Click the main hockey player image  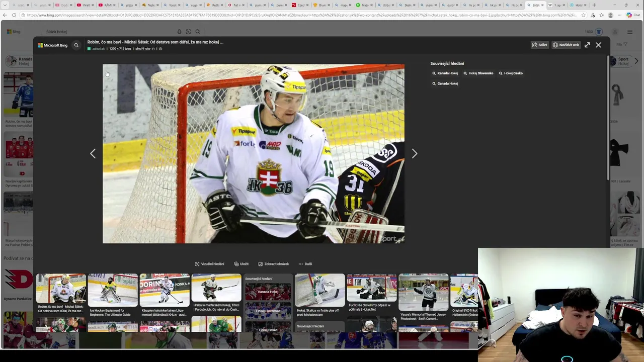(x=253, y=153)
